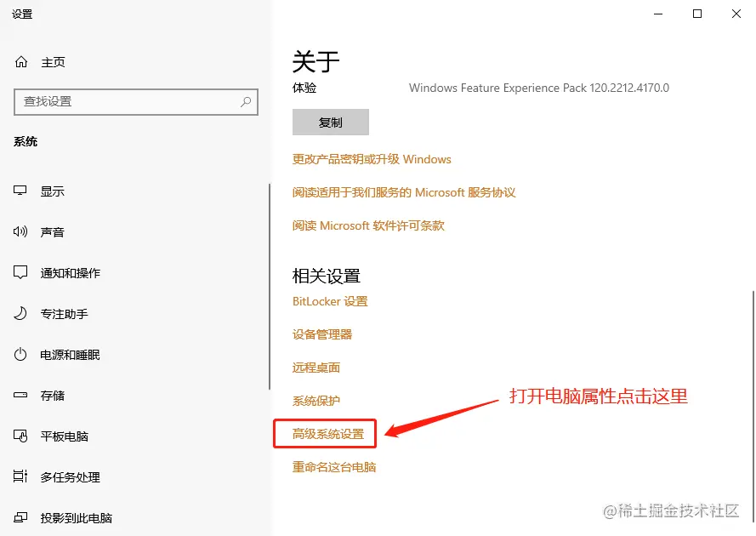756x536 pixels.
Task: Open 高级系统设置 link
Action: point(328,434)
